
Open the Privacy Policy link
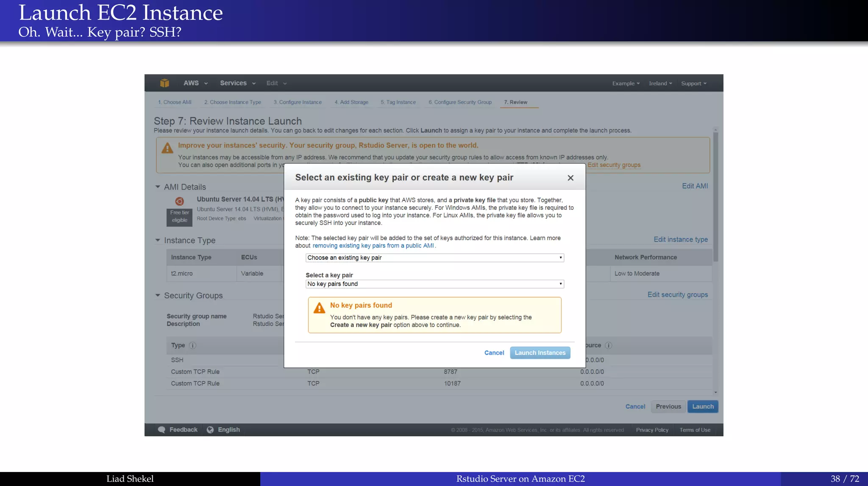point(652,430)
